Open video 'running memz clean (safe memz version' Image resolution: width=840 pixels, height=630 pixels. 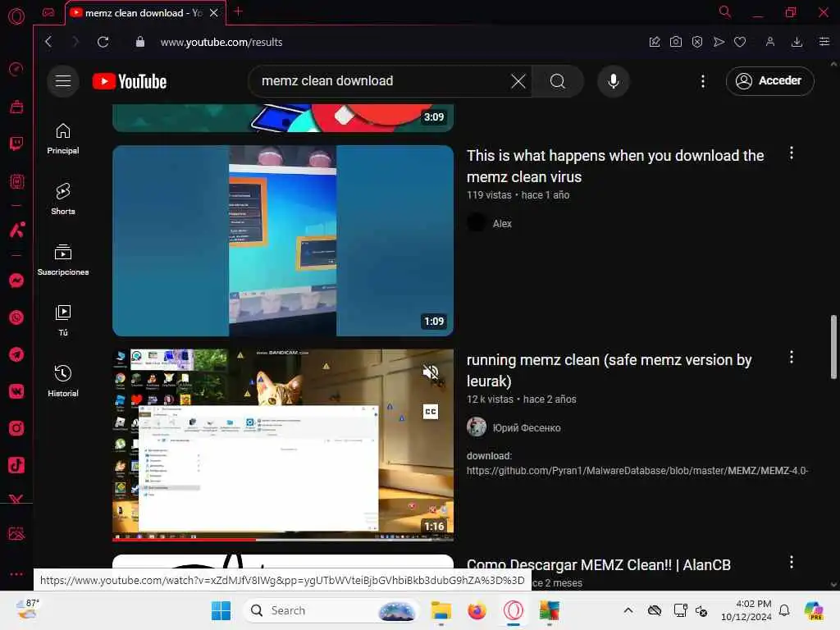[609, 370]
